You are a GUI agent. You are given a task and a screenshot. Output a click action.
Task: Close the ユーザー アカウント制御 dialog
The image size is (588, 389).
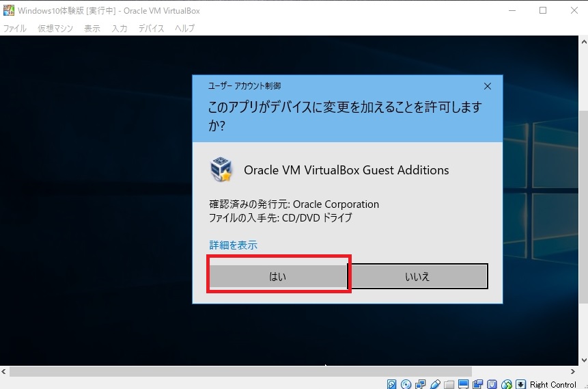pyautogui.click(x=488, y=86)
